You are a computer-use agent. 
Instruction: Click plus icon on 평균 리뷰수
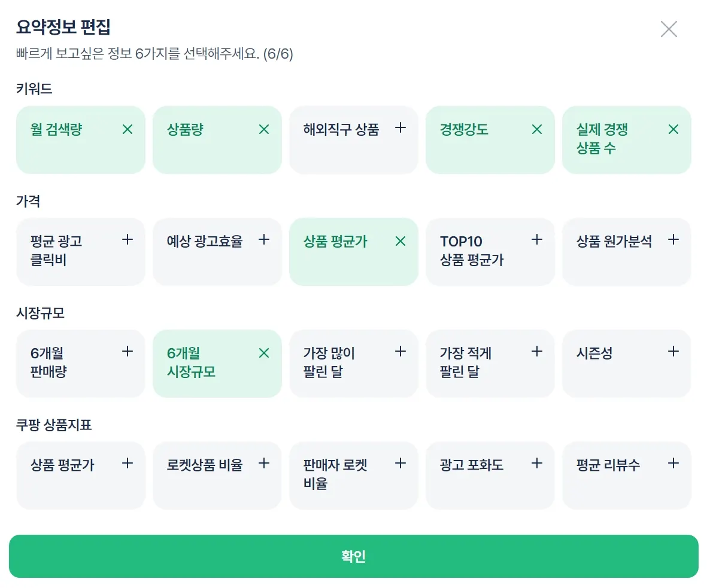673,463
